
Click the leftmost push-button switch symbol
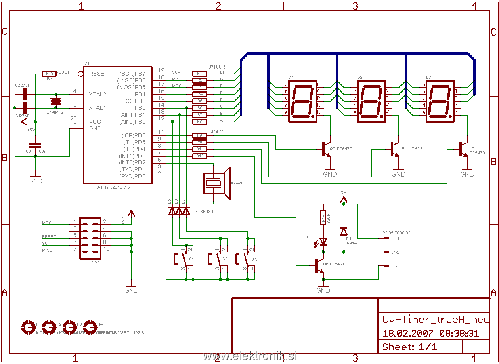(183, 259)
